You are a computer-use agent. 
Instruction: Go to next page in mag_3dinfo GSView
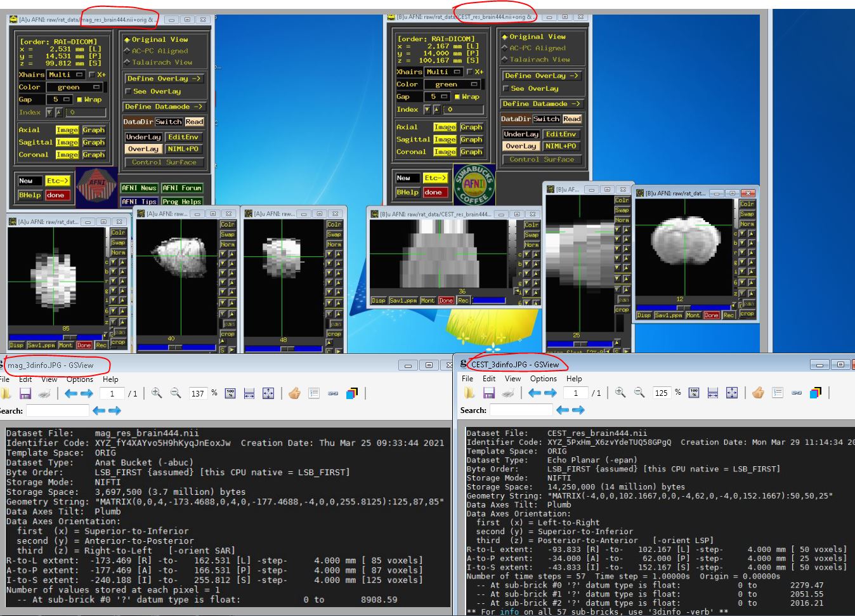pyautogui.click(x=87, y=393)
